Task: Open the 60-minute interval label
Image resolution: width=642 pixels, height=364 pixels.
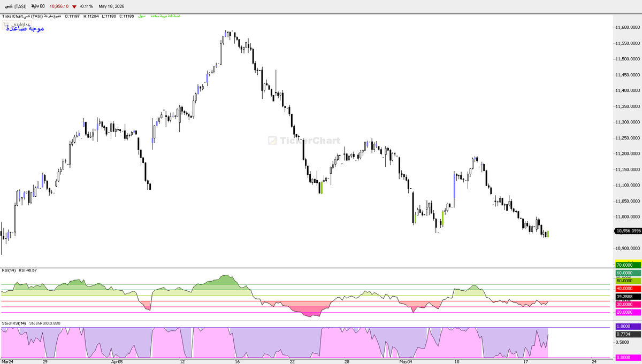Action: click(38, 6)
